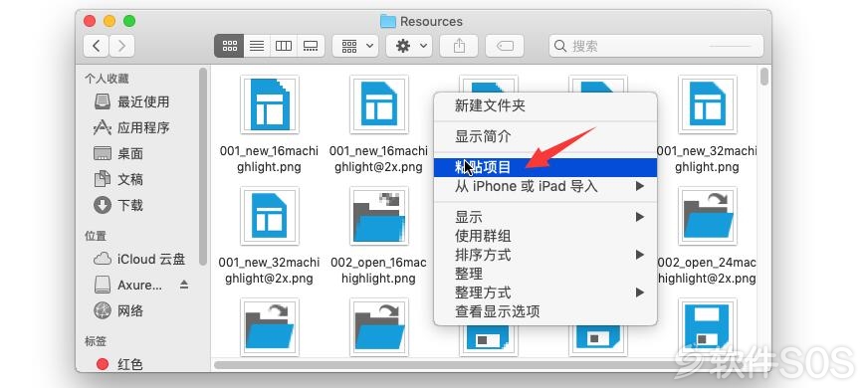
Task: Click the yellow minimize window button
Action: (x=109, y=22)
